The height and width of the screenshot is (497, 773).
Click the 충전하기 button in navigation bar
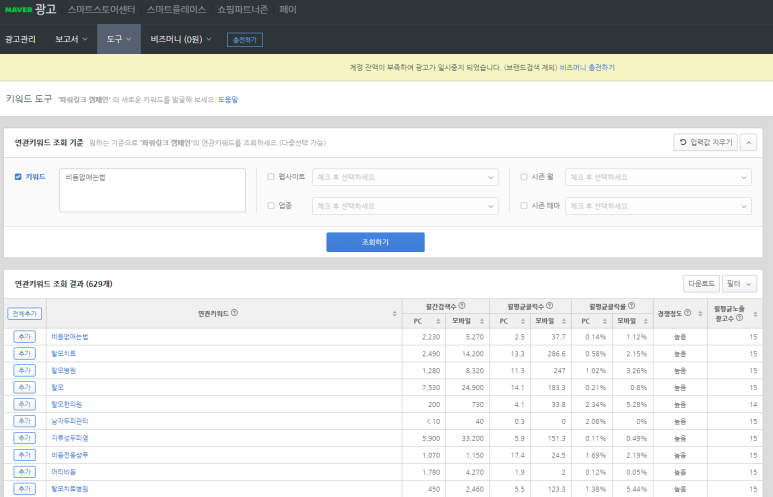(x=245, y=39)
